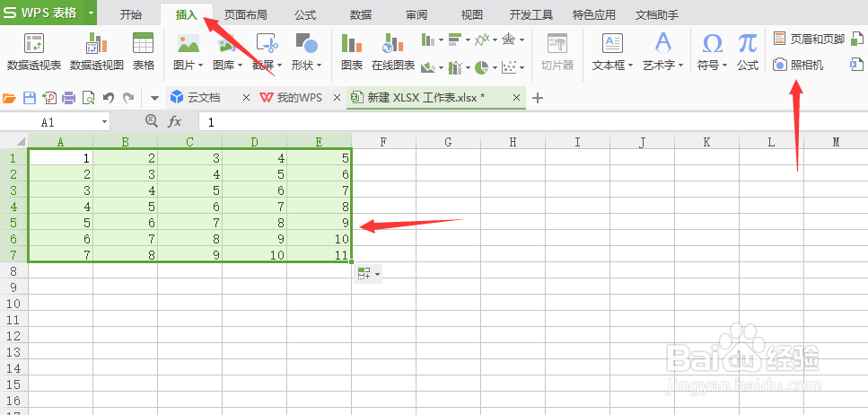868x415 pixels.
Task: Switch to the 数据 ribbon tab
Action: coord(361,15)
